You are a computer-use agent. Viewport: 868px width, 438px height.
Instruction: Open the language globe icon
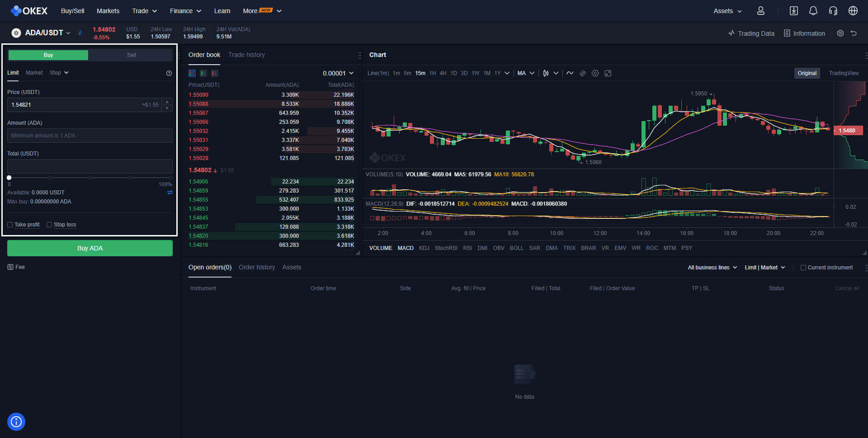tap(853, 11)
